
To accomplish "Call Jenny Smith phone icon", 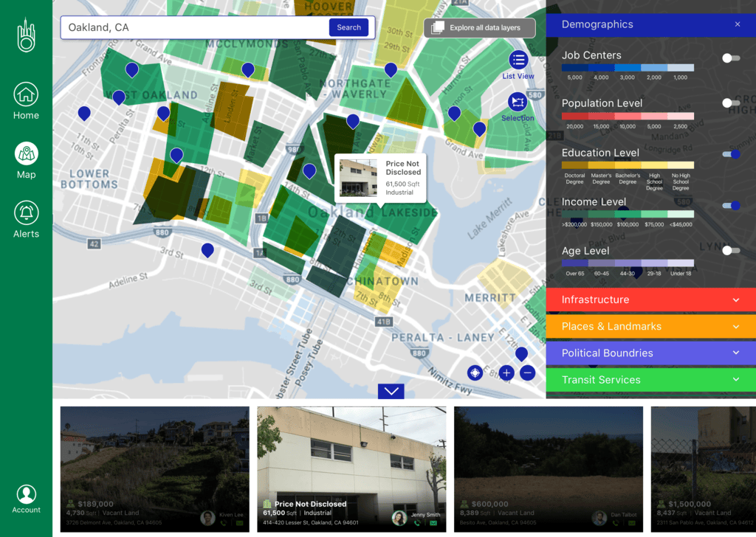I will [x=418, y=523].
